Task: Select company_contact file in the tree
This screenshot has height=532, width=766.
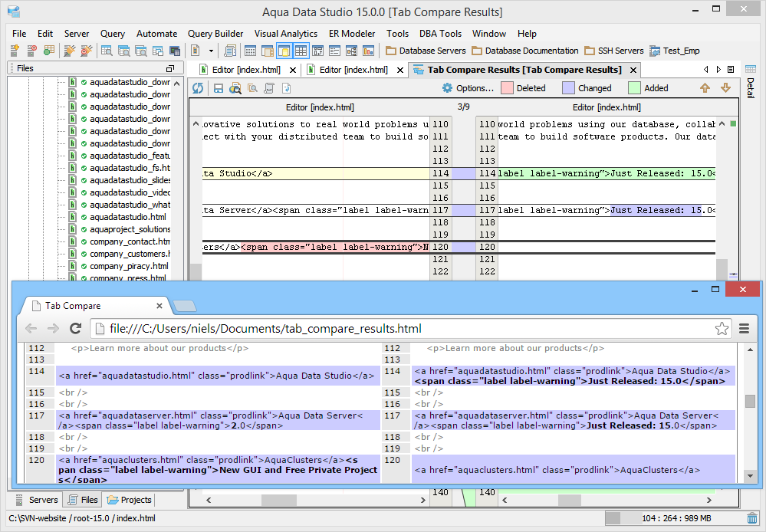Action: tap(129, 241)
